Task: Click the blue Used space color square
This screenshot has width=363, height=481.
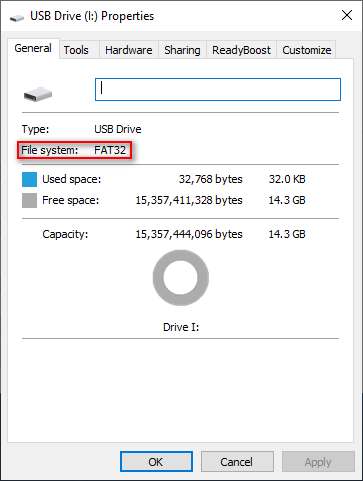Action: [x=29, y=179]
